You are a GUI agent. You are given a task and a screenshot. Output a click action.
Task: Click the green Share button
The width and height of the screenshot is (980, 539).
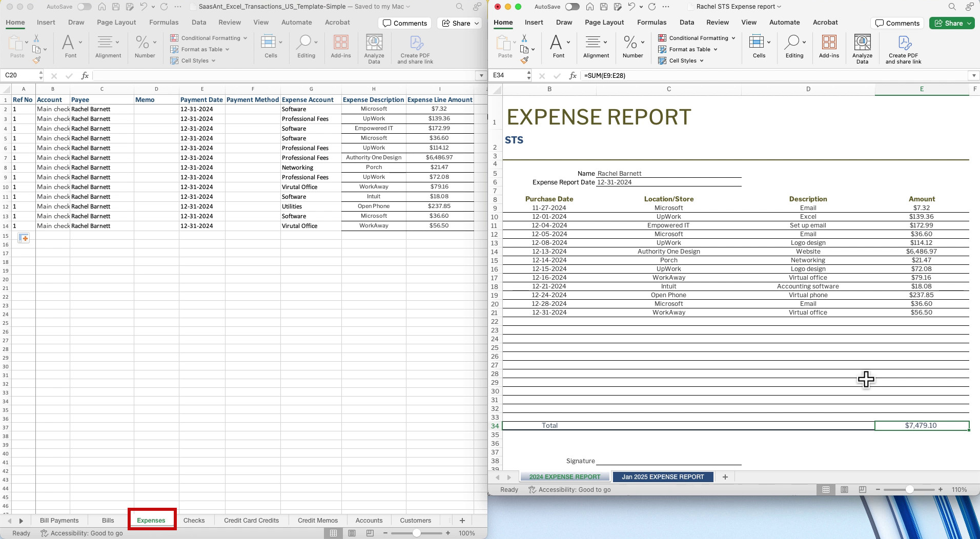pos(952,23)
